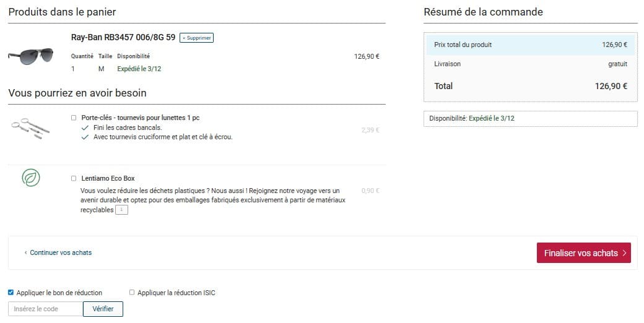The height and width of the screenshot is (323, 644).
Task: Remove item with the Supprimer button
Action: (196, 38)
